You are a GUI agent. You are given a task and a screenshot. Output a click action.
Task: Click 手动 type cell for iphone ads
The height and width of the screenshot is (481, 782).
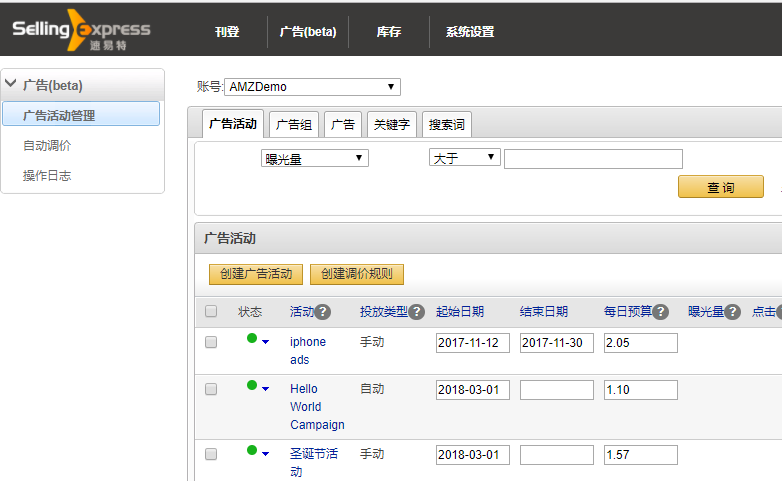point(372,342)
